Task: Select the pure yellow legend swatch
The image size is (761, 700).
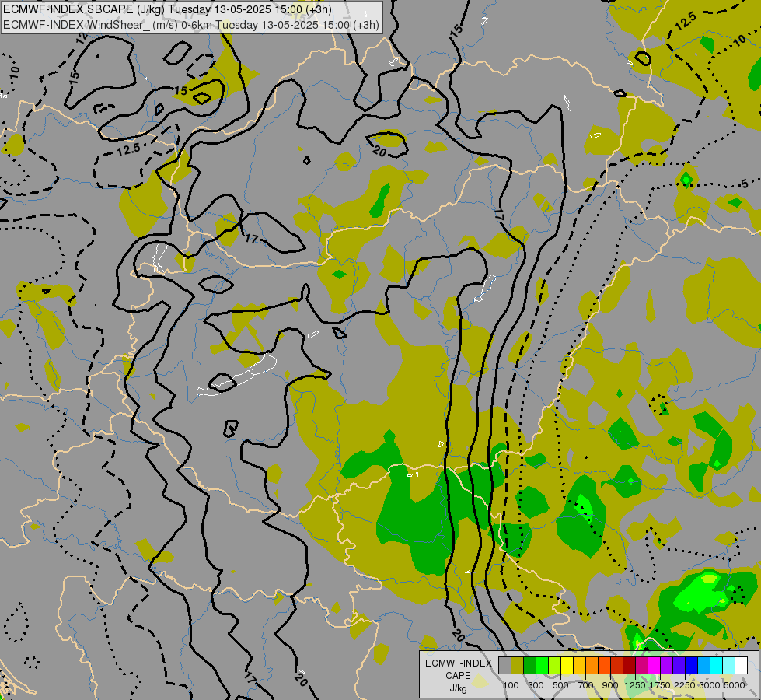Action: point(567,665)
